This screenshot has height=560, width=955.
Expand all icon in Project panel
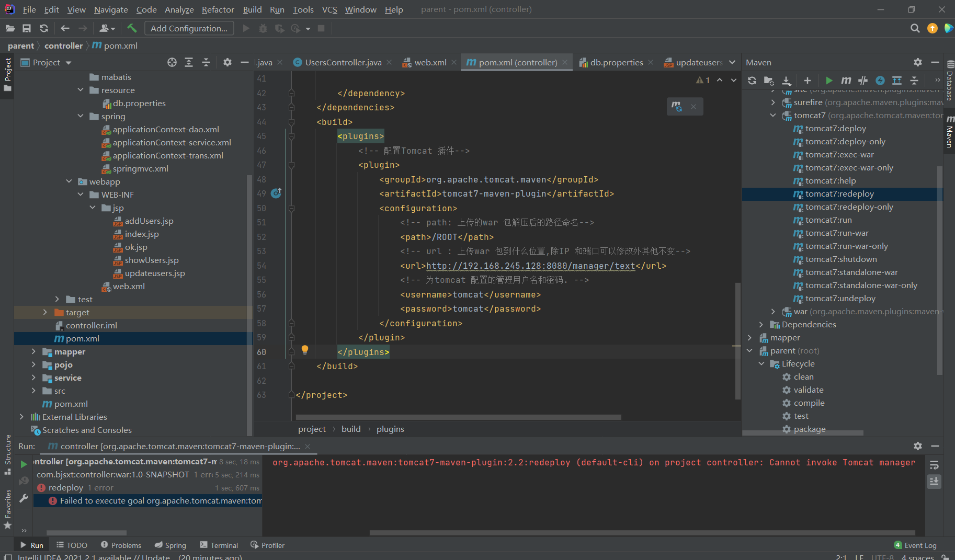[x=189, y=62]
